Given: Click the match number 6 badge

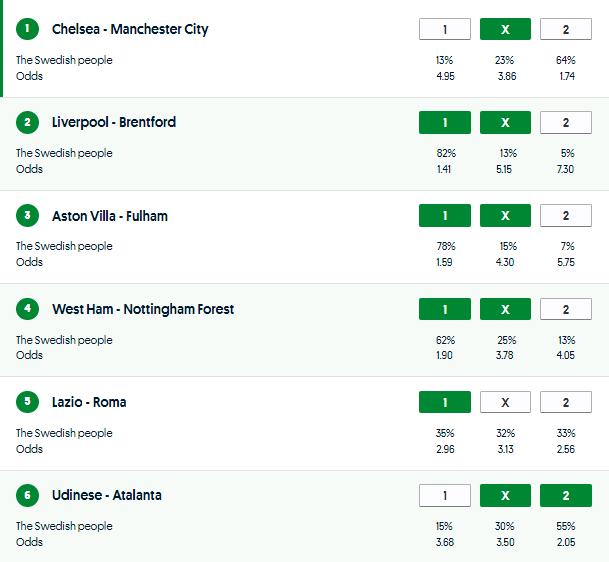Looking at the screenshot, I should pyautogui.click(x=27, y=495).
